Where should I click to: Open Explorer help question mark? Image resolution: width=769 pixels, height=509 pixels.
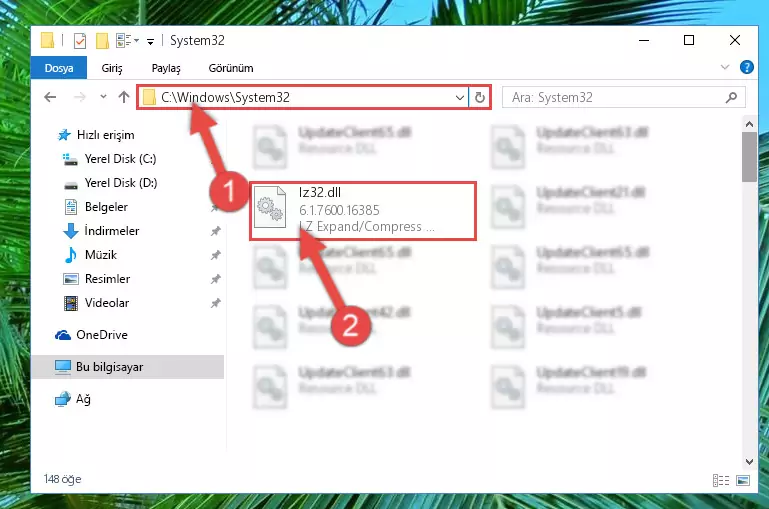746,67
